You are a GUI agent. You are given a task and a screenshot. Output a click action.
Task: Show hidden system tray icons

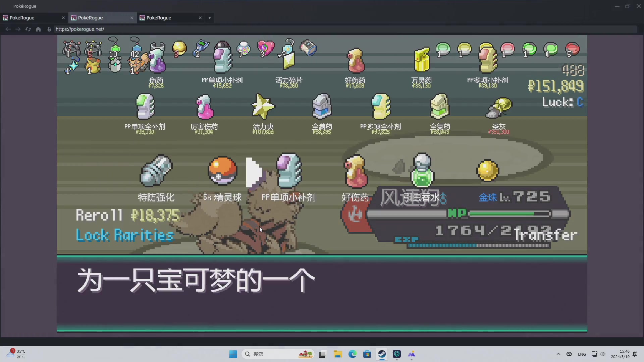pyautogui.click(x=558, y=354)
